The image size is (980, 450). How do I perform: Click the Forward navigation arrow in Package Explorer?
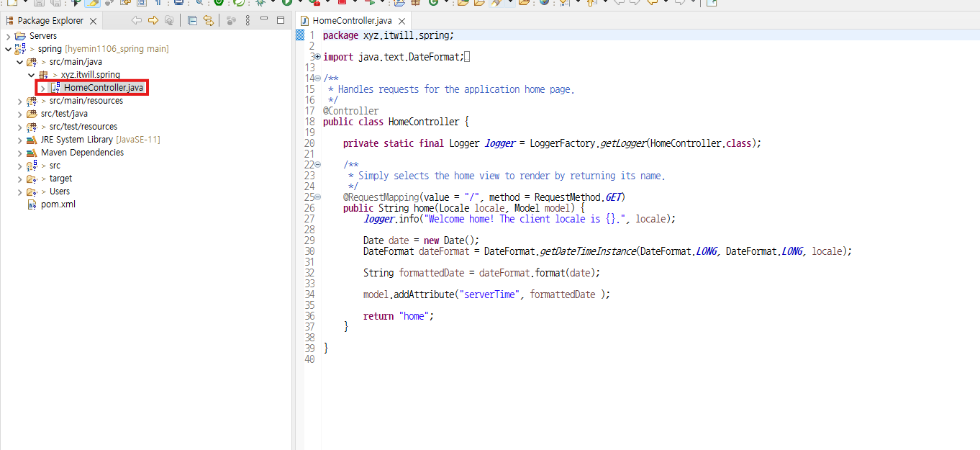153,20
